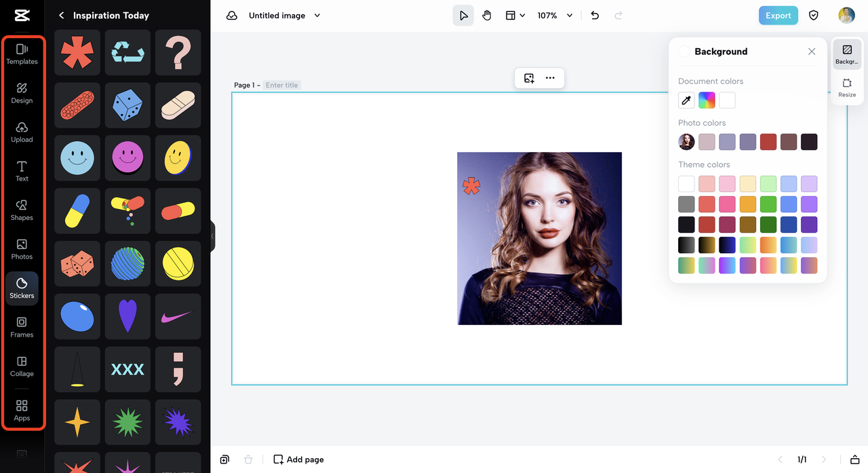The width and height of the screenshot is (868, 473).
Task: Undo the last action
Action: point(595,16)
